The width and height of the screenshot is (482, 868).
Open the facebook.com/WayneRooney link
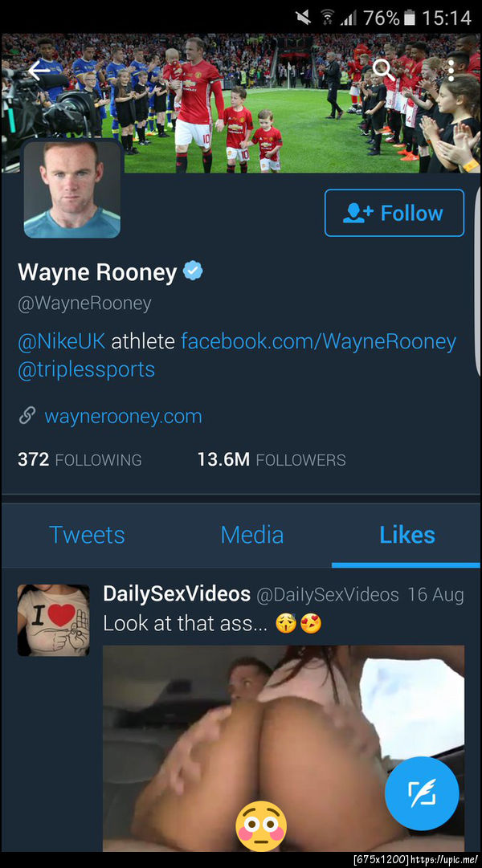318,341
